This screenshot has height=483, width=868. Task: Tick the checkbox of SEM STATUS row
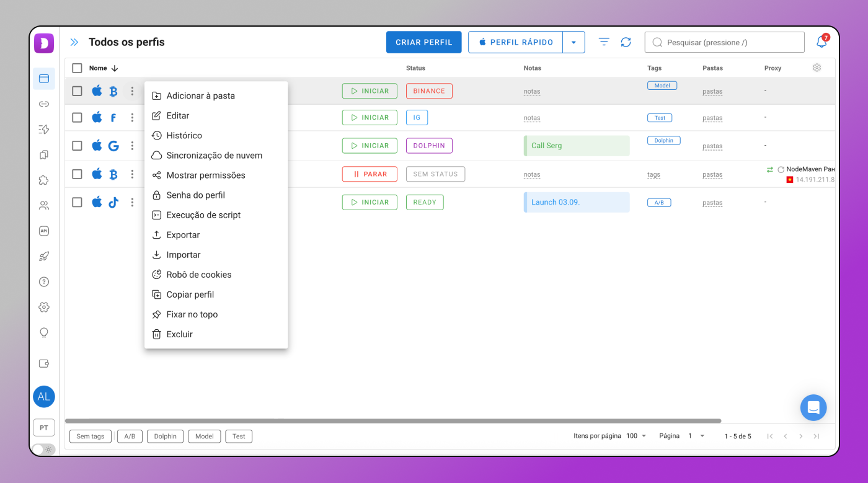[77, 174]
